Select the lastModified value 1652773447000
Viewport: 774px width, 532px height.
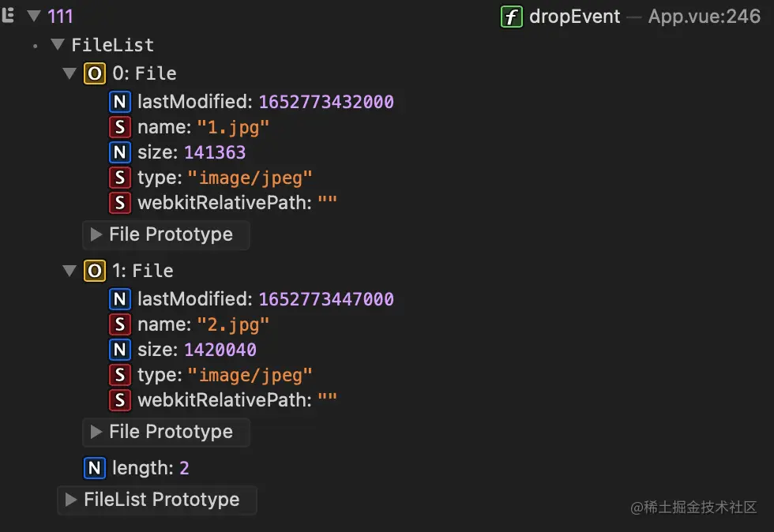pos(325,299)
